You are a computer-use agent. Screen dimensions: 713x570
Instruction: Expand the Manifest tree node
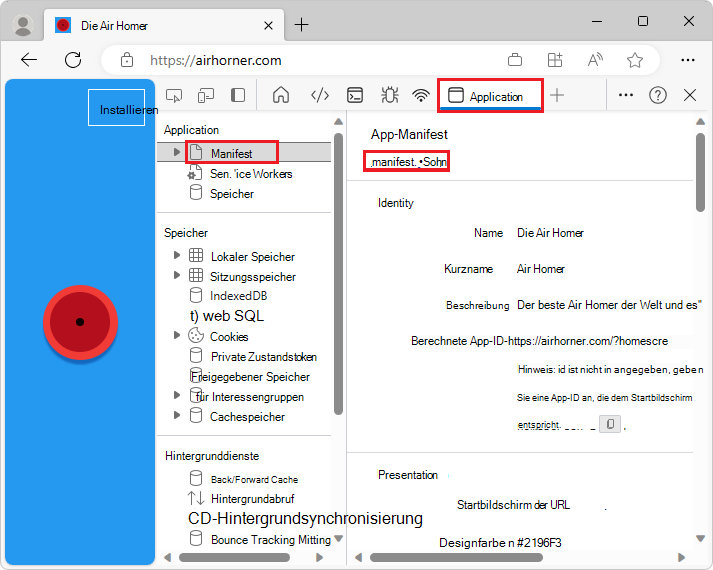coord(177,152)
